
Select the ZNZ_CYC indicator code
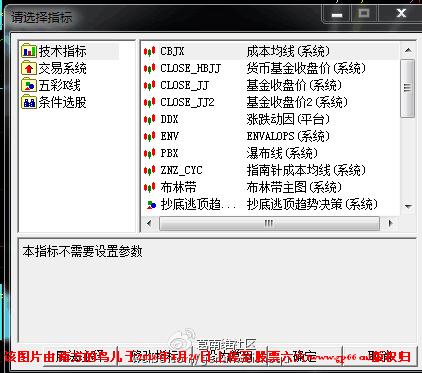[181, 170]
